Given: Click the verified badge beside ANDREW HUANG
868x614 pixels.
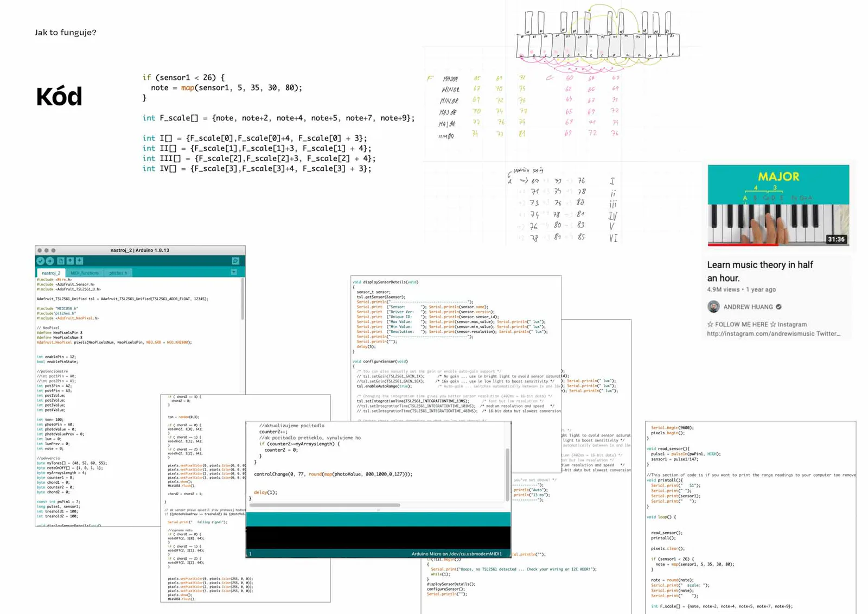Looking at the screenshot, I should coord(778,307).
